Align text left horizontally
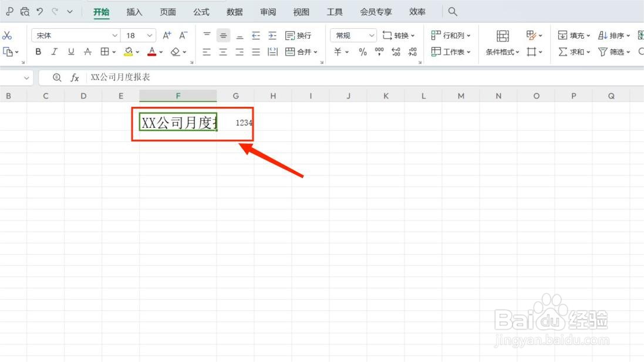Image resolution: width=644 pixels, height=362 pixels. [x=207, y=52]
